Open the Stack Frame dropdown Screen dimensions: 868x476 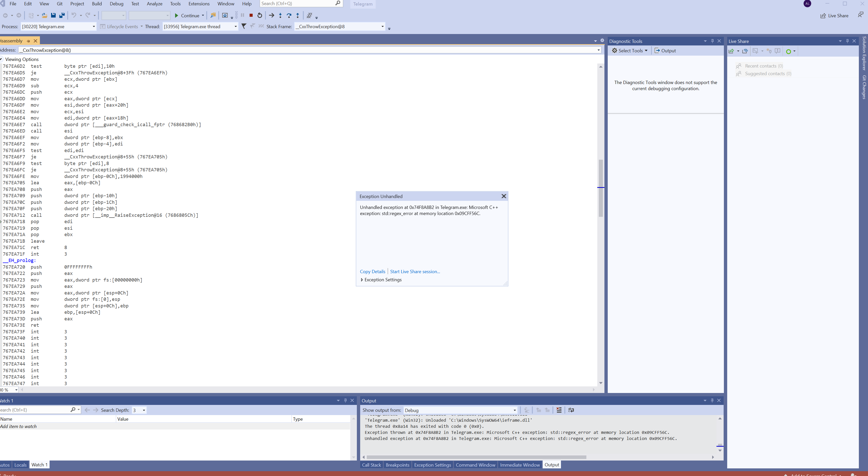(x=383, y=27)
